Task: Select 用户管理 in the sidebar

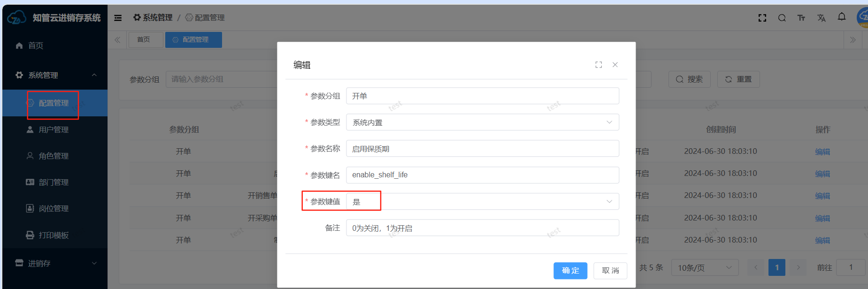Action: click(x=54, y=129)
